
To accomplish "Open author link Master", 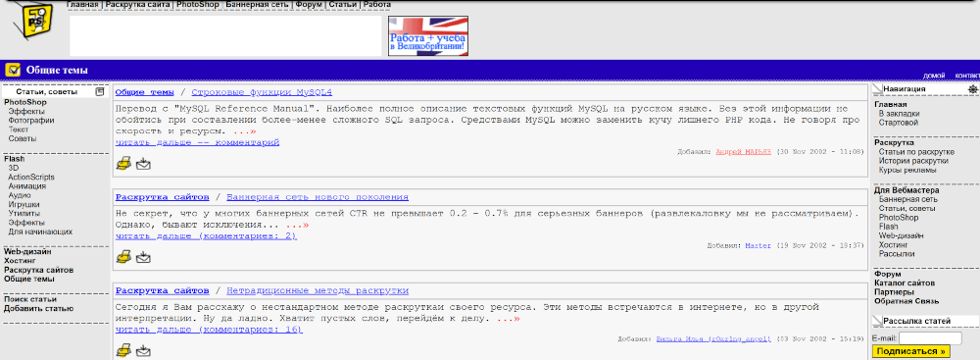I will coord(759,245).
